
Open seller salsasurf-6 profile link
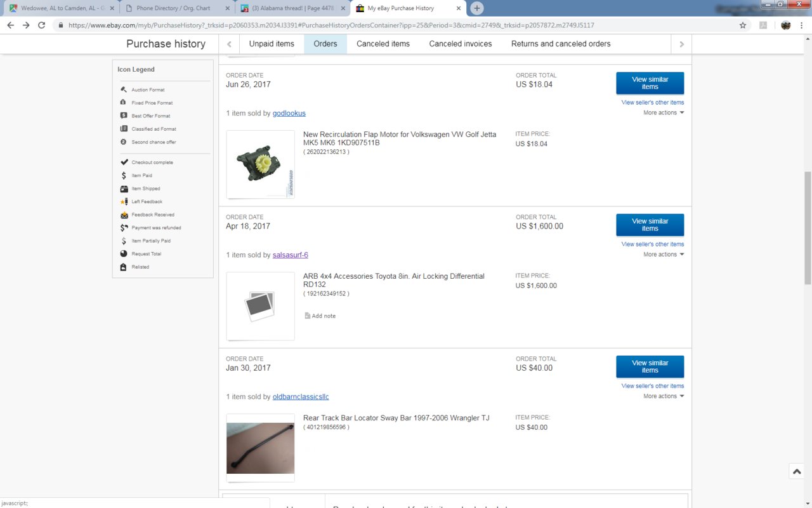click(291, 255)
